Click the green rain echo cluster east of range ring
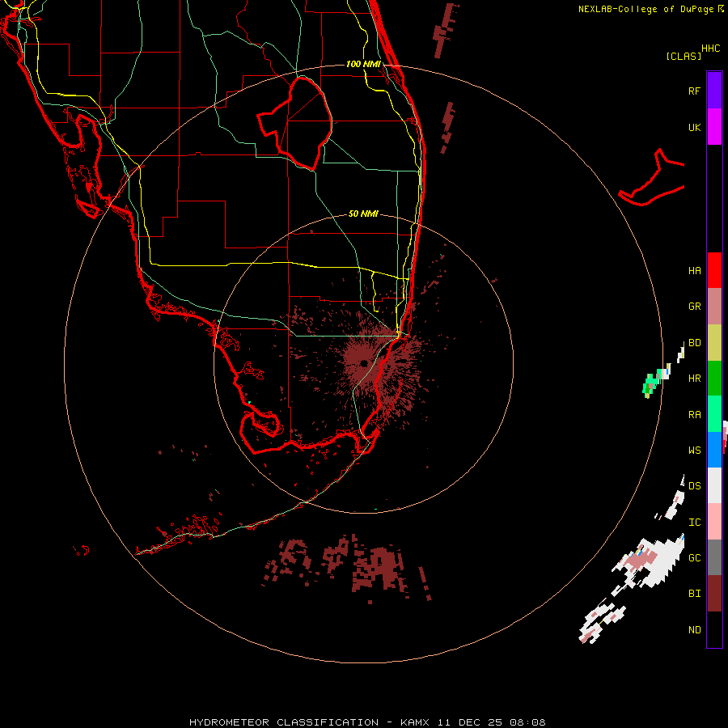This screenshot has height=728, width=728. [651, 384]
